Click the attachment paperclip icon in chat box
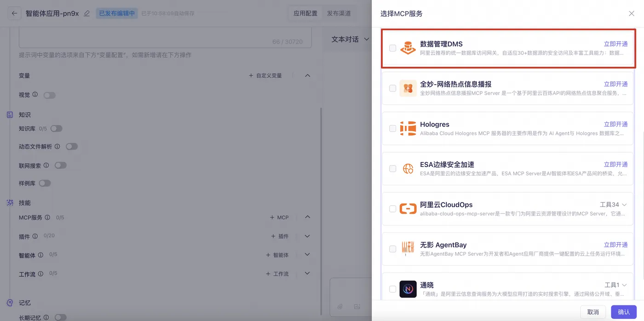This screenshot has width=644, height=321. click(340, 306)
